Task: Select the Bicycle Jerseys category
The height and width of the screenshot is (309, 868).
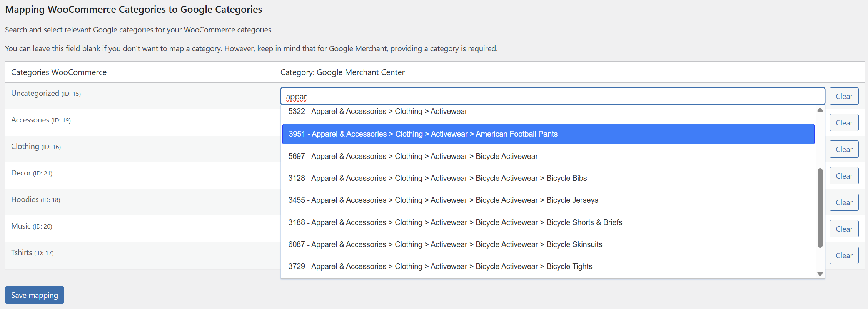Action: point(443,200)
